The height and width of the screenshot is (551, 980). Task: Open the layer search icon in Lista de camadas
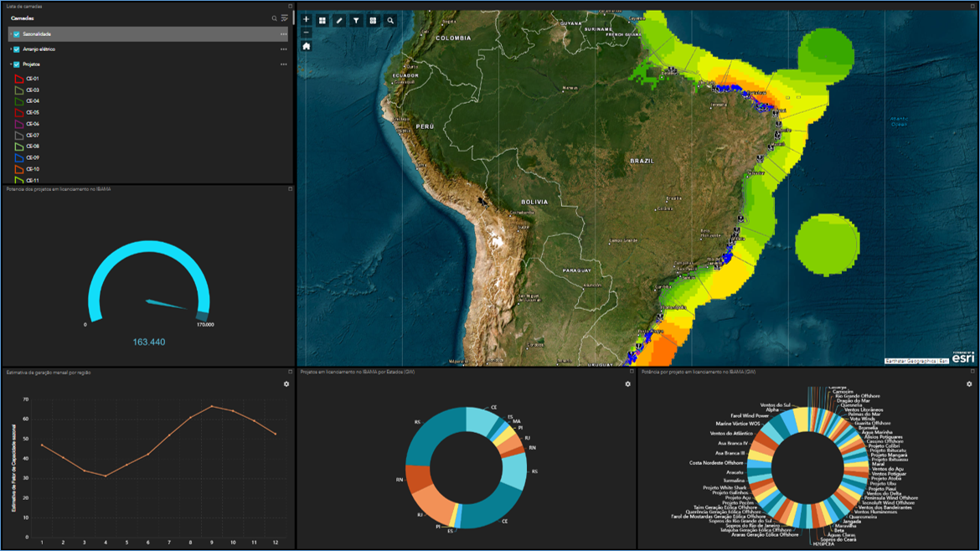point(275,18)
